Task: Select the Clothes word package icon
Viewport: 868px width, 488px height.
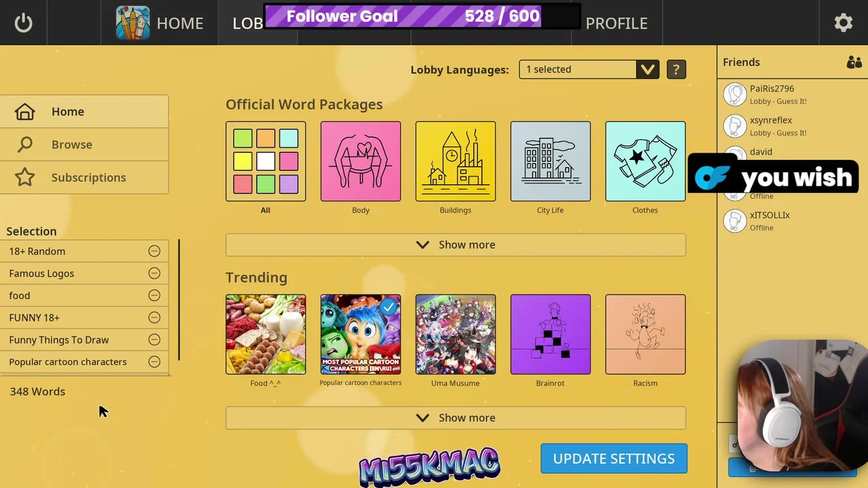Action: click(646, 161)
